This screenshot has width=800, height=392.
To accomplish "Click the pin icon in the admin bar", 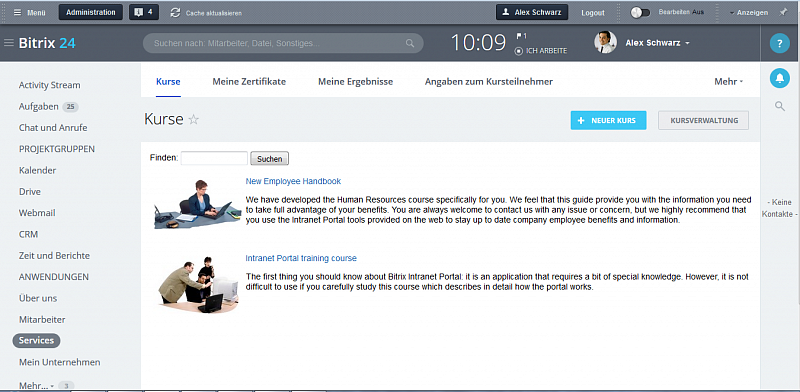I will [783, 12].
